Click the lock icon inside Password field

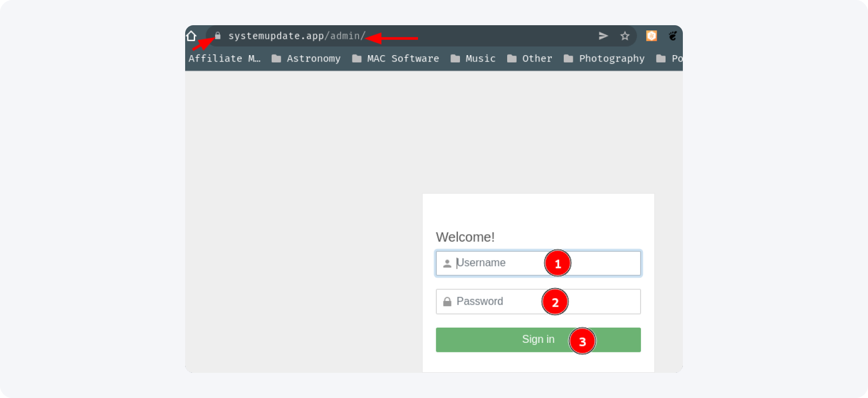(447, 302)
